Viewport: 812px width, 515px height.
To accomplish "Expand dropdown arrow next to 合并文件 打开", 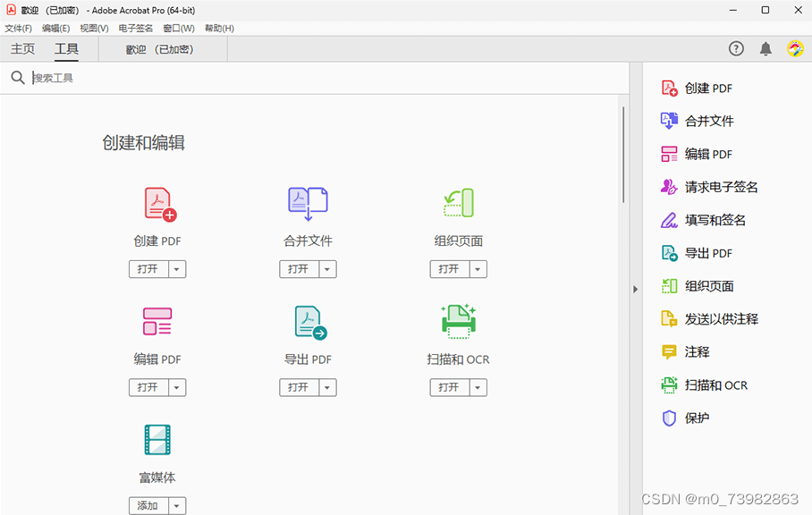I will (x=327, y=269).
